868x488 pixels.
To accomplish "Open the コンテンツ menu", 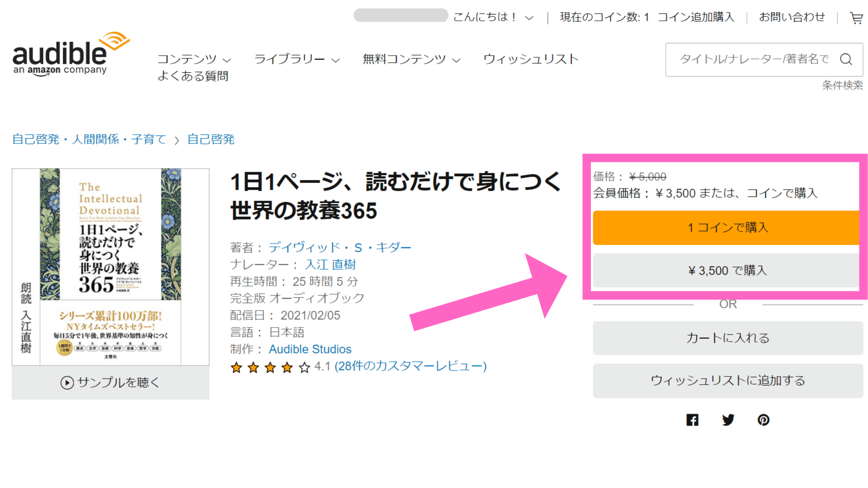I will click(194, 59).
